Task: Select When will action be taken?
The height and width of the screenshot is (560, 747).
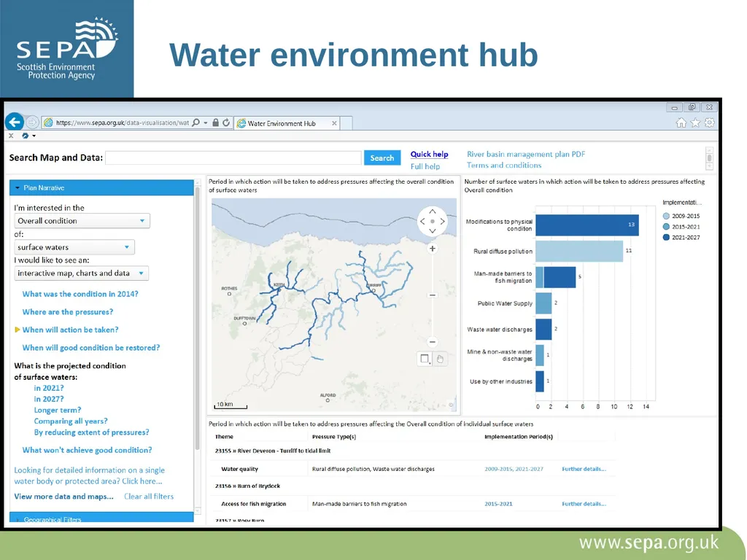Action: click(70, 330)
